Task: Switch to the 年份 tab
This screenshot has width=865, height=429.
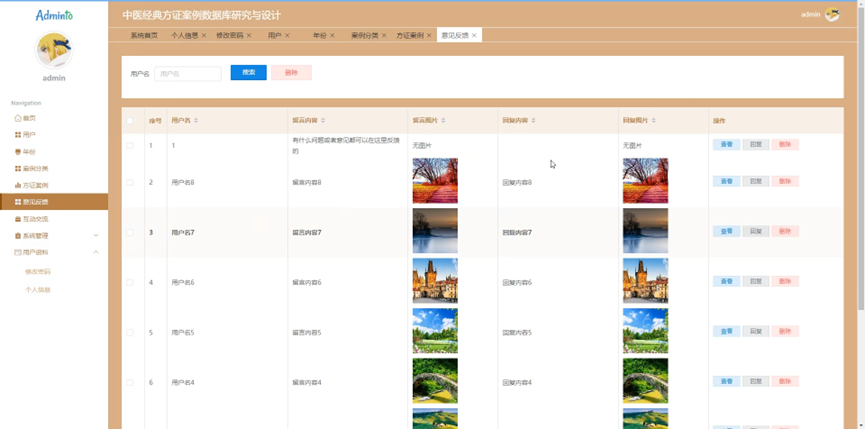Action: pos(320,35)
